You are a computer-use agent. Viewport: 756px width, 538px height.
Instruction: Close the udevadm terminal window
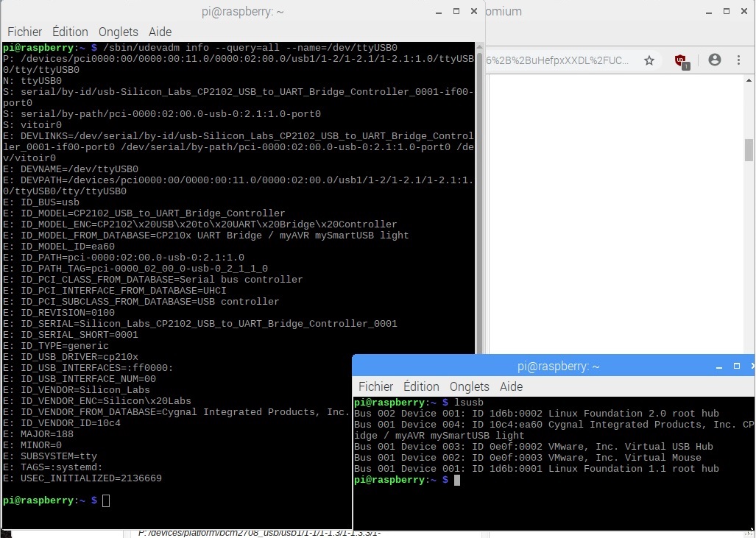point(474,11)
